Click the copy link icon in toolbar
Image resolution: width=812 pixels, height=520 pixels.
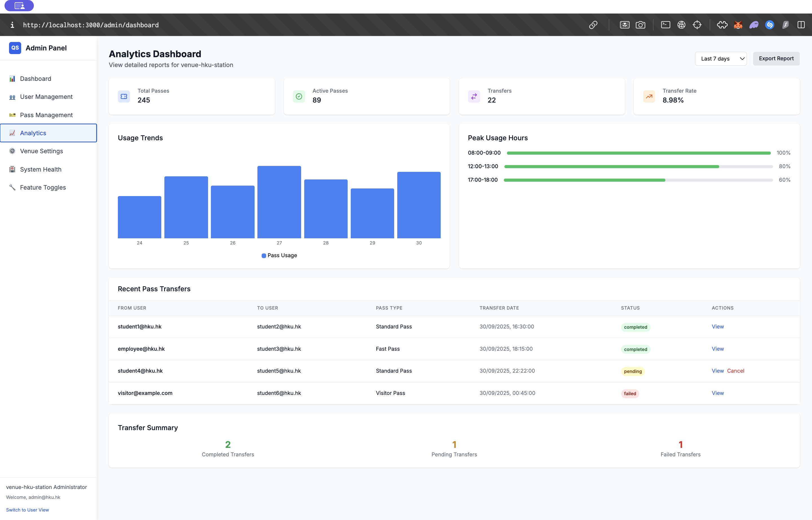pyautogui.click(x=593, y=25)
